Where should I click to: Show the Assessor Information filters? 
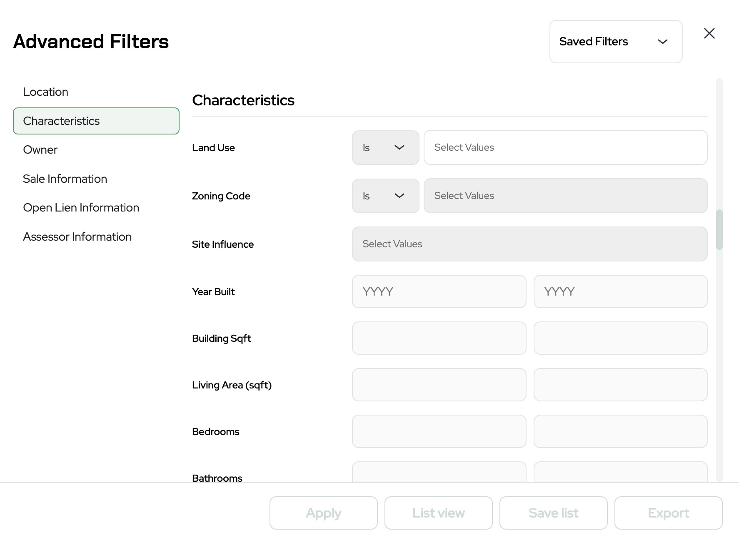77,237
